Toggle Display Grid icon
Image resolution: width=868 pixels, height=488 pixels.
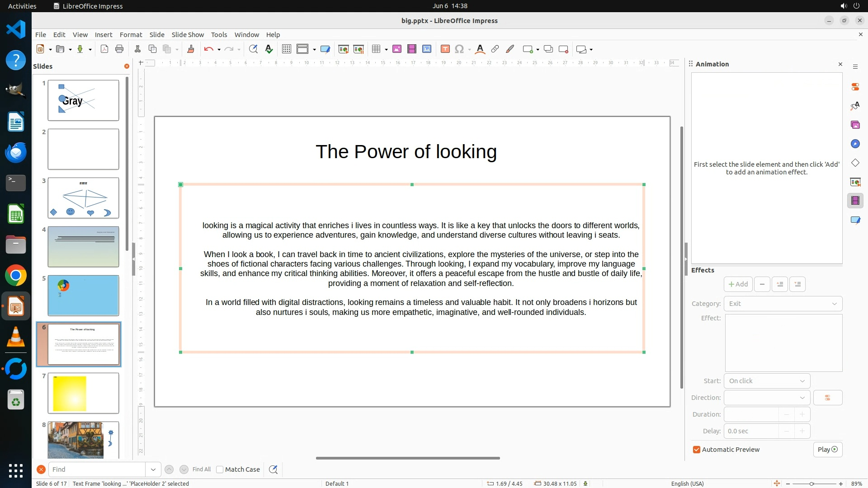click(x=286, y=49)
